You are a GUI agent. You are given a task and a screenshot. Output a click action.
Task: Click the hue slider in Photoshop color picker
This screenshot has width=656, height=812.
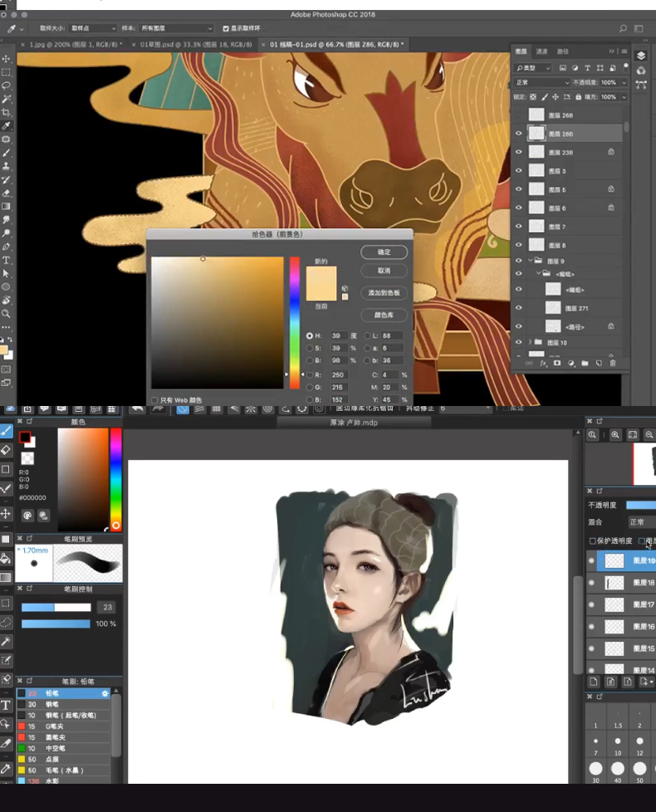(x=294, y=322)
